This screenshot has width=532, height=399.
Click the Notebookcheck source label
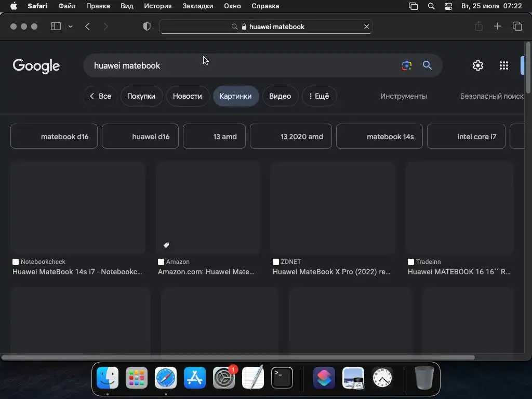tap(43, 262)
